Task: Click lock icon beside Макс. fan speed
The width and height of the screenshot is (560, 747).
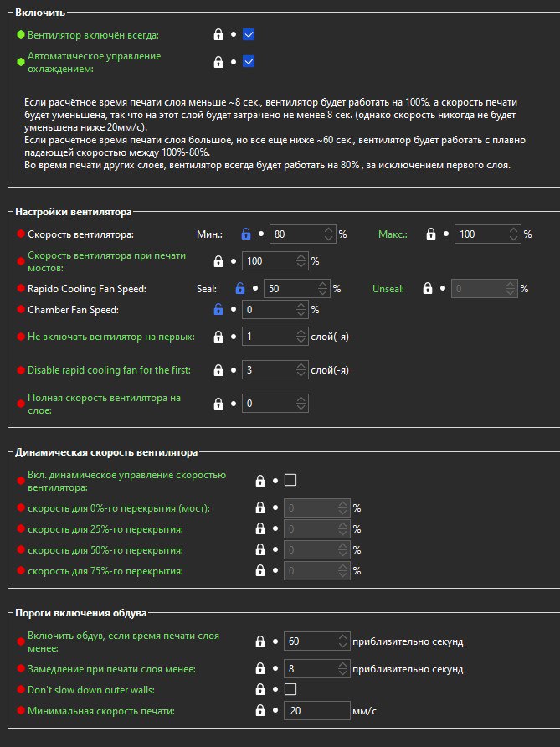Action: [x=430, y=234]
